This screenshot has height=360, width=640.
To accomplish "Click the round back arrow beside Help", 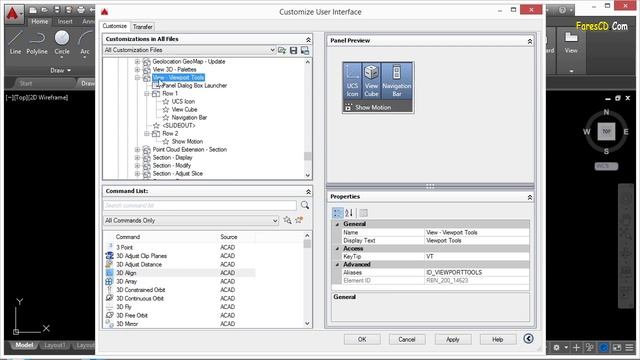I will [x=528, y=339].
